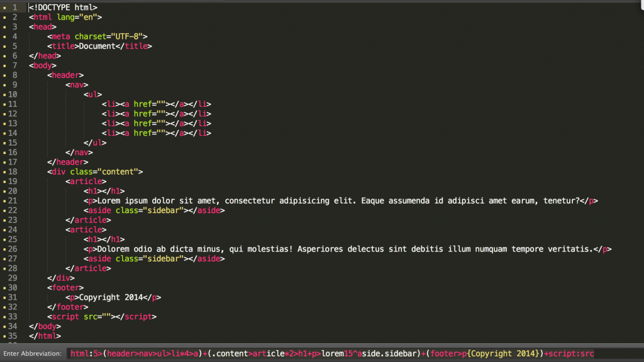Click the opening ul tag on line 10
Viewport: 644px width, 362px height.
(93, 94)
